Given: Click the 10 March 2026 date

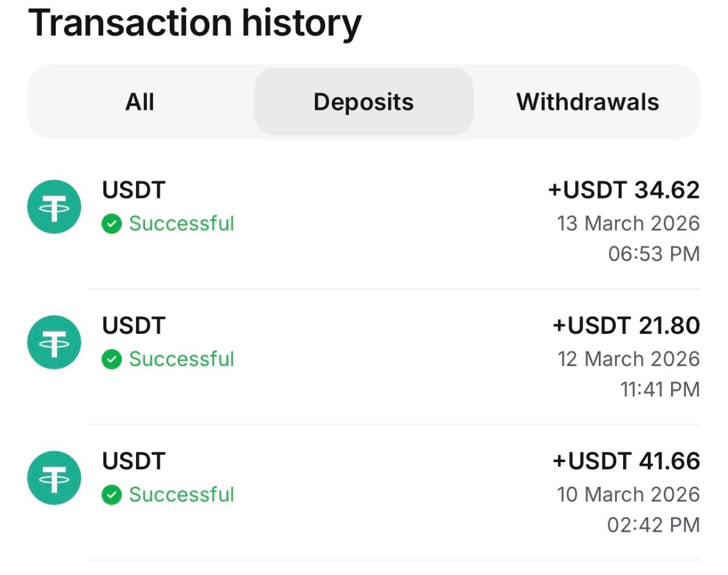Looking at the screenshot, I should click(629, 494).
